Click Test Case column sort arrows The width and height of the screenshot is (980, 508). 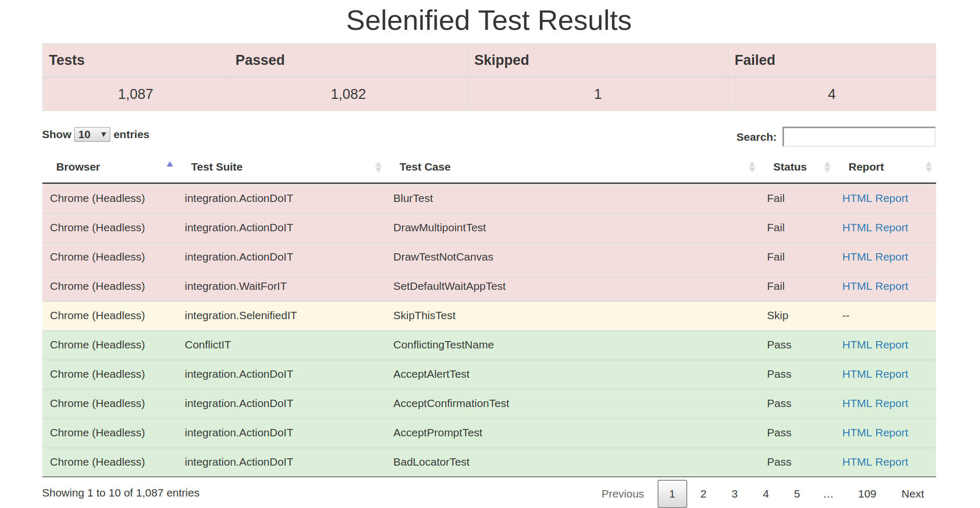click(752, 167)
